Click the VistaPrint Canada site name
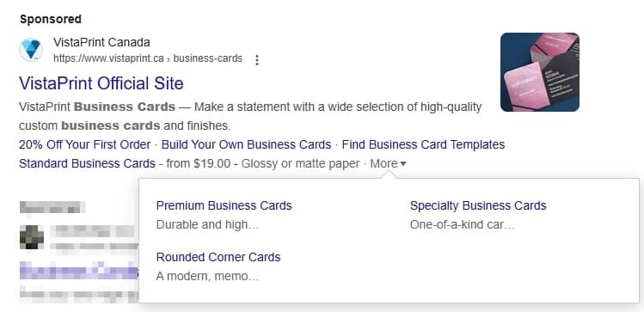This screenshot has width=644, height=312. coord(101,42)
